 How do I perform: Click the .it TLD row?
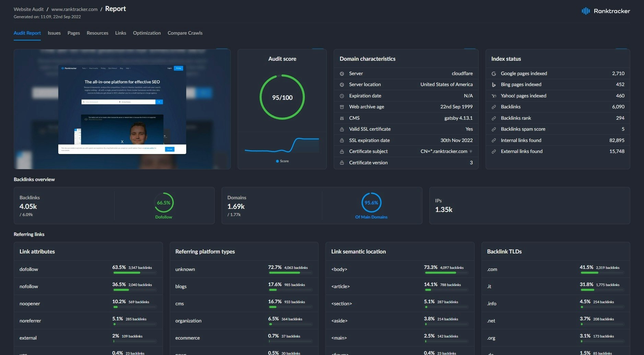tap(556, 286)
